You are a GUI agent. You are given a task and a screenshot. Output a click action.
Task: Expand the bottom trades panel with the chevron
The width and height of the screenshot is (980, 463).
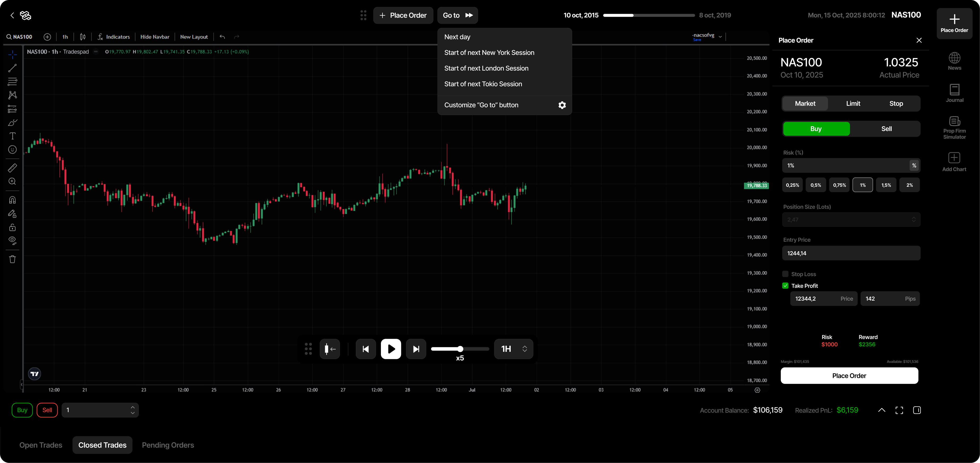(882, 410)
